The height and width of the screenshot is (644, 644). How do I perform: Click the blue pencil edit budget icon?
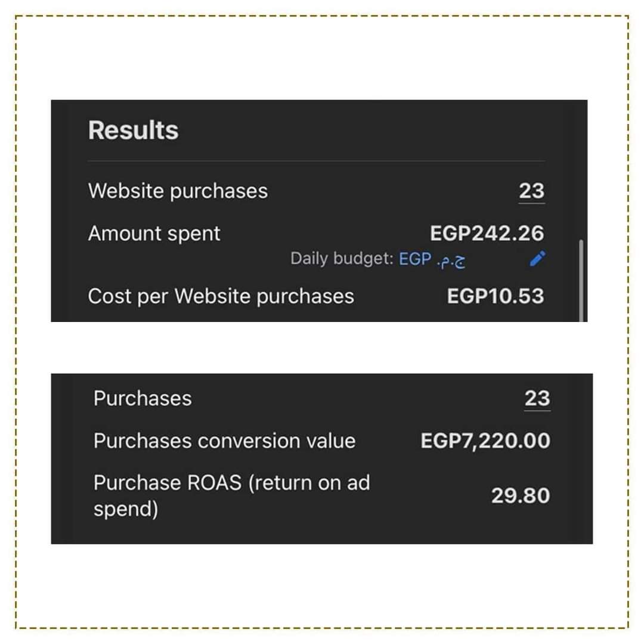pyautogui.click(x=537, y=259)
